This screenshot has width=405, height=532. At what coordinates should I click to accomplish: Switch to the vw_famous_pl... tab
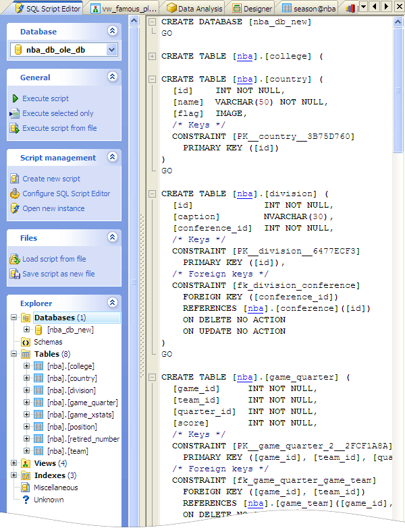pyautogui.click(x=124, y=8)
